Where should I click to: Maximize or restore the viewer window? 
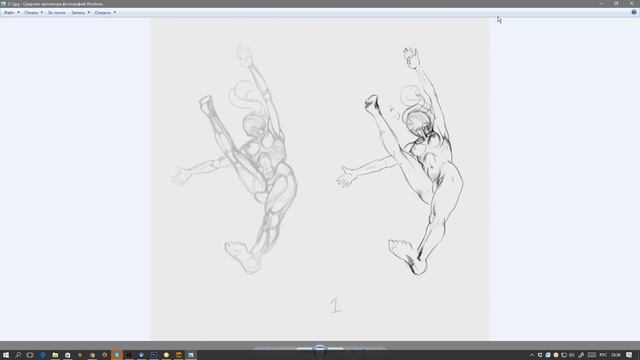click(616, 3)
